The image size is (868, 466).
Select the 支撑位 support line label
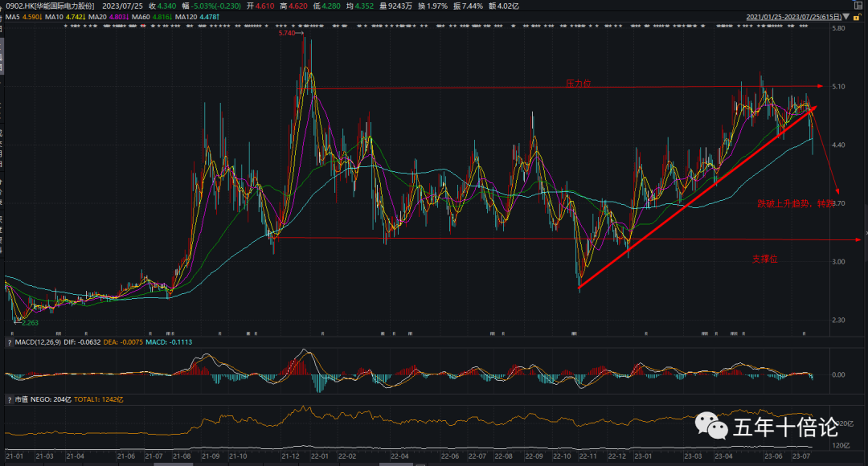(764, 259)
